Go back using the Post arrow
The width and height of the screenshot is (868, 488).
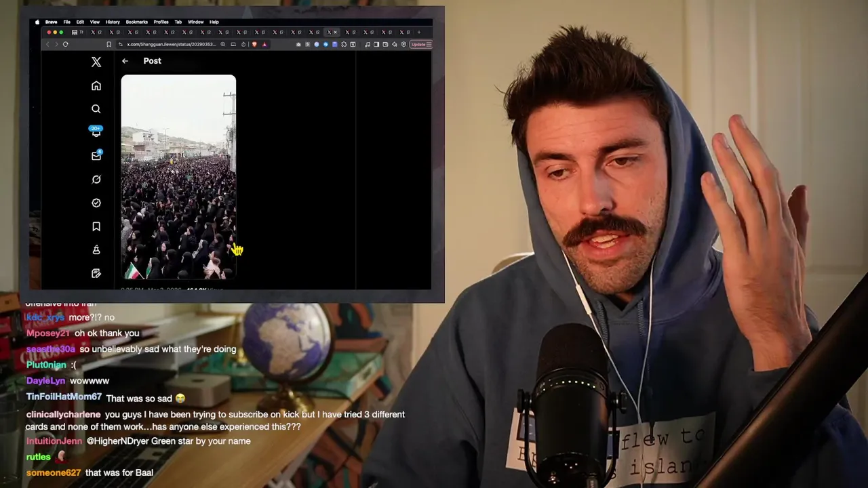(125, 61)
